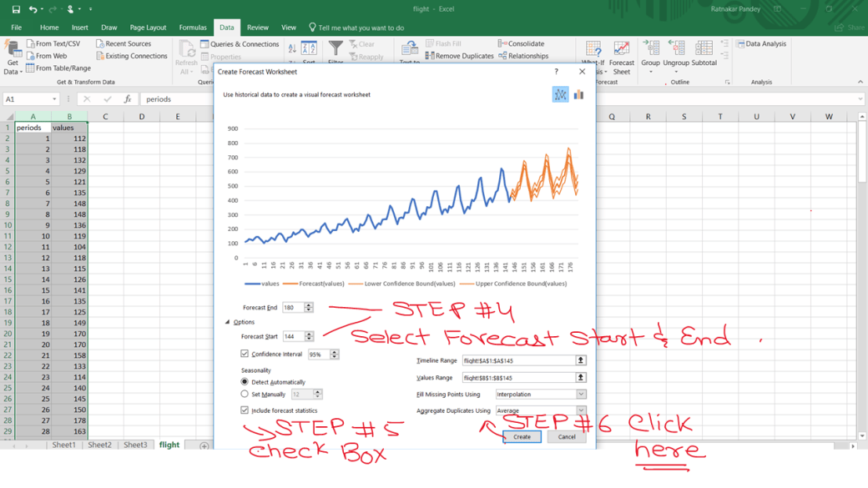
Task: Collapse the ribbon with the caret
Action: (x=860, y=82)
